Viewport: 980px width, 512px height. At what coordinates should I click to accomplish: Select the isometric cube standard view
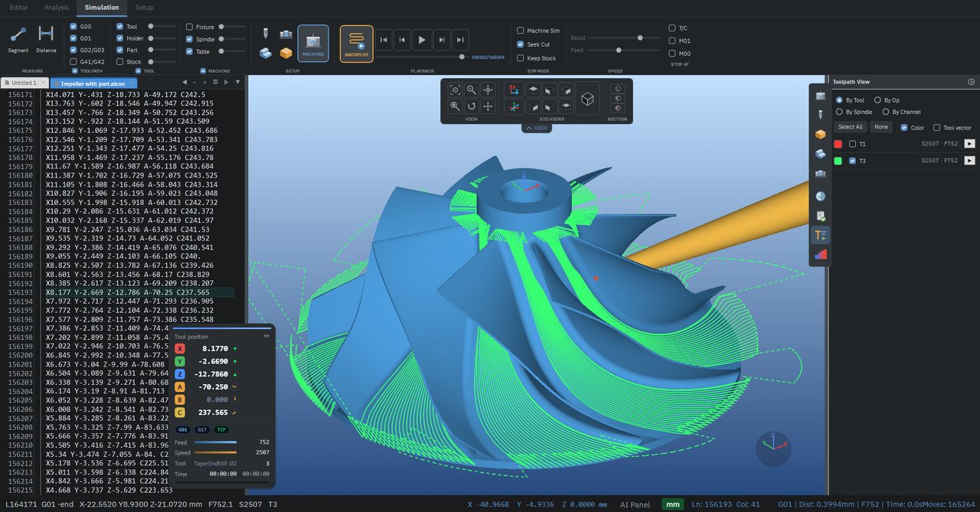click(588, 99)
